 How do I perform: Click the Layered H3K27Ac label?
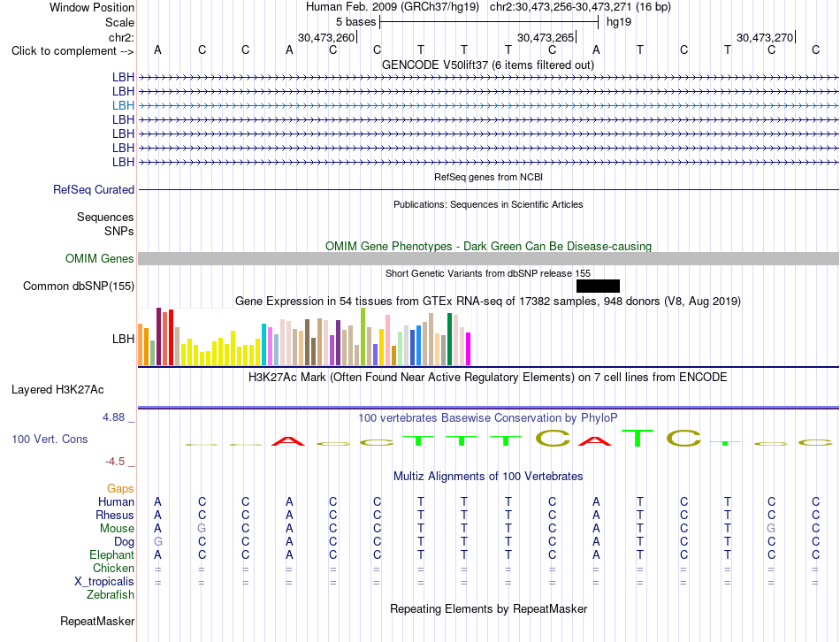click(x=57, y=390)
